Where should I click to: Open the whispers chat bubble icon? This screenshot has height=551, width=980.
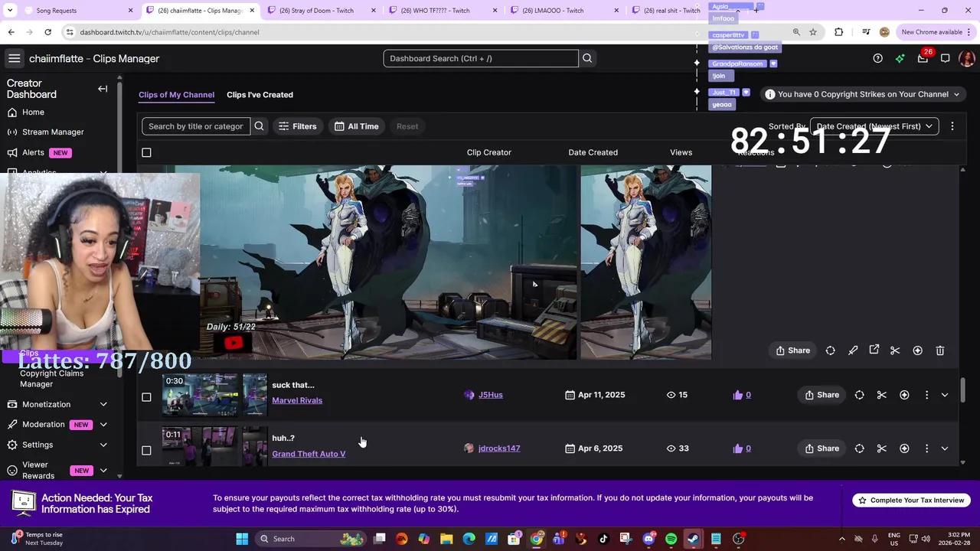click(x=946, y=58)
